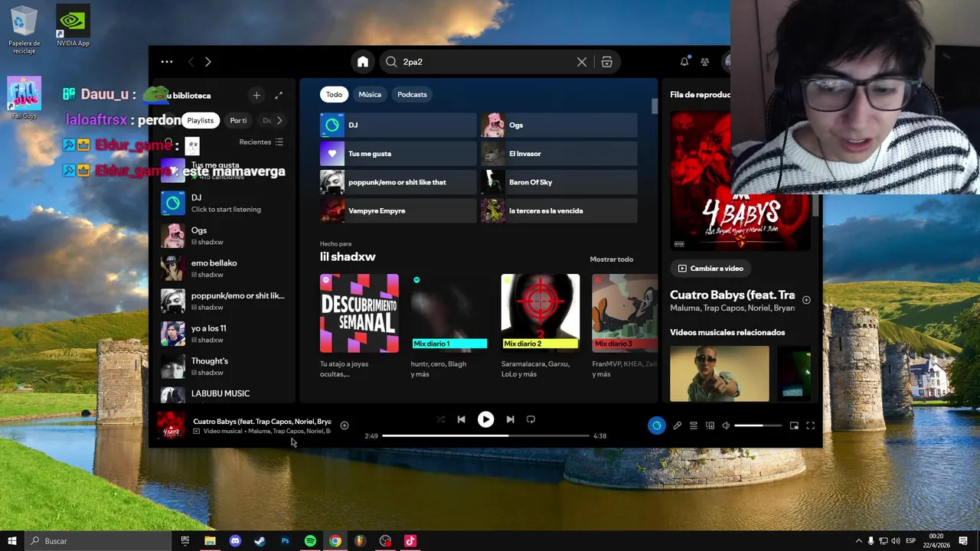Open the three-dots Spotify menu
980x551 pixels.
pos(167,62)
